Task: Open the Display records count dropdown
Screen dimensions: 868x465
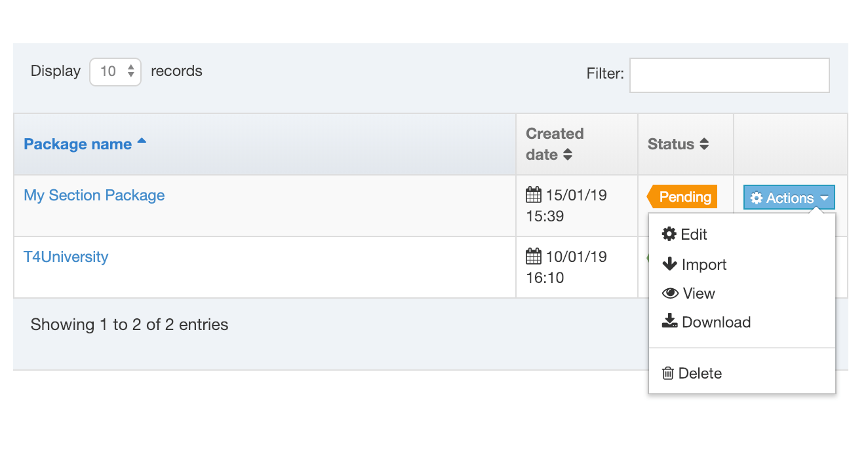Action: (x=115, y=71)
